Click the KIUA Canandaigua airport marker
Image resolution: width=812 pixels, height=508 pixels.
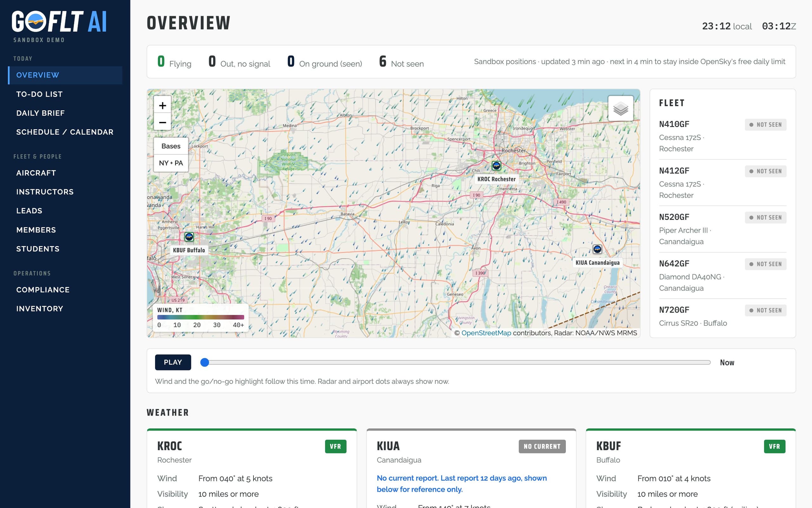(x=597, y=249)
